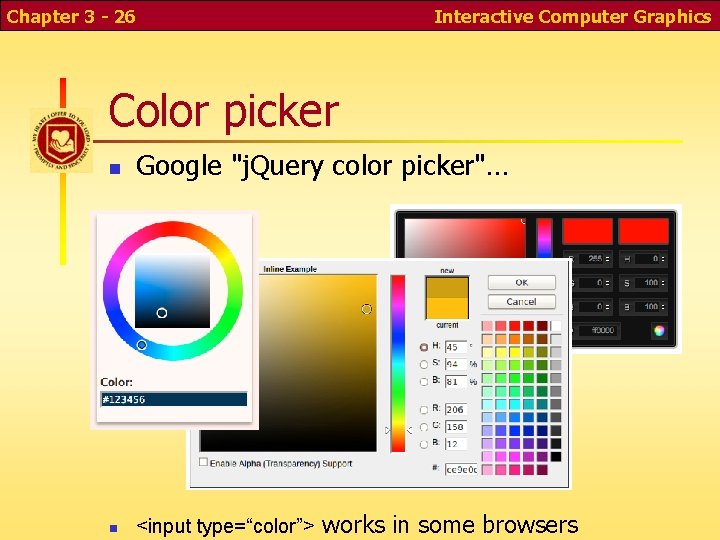Select the B radio button next to 12
Screen dimensions: 720x540
[424, 444]
